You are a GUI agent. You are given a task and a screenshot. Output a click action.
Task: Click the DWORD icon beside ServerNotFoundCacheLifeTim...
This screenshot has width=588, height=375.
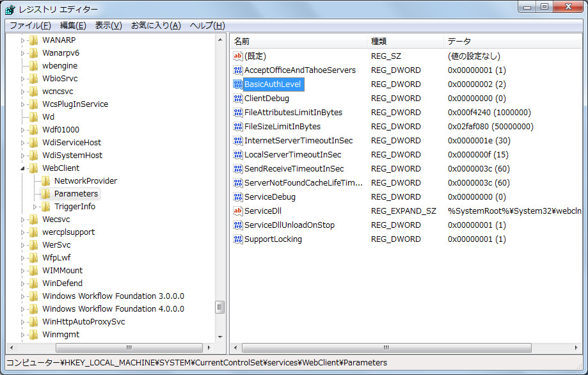tap(238, 182)
